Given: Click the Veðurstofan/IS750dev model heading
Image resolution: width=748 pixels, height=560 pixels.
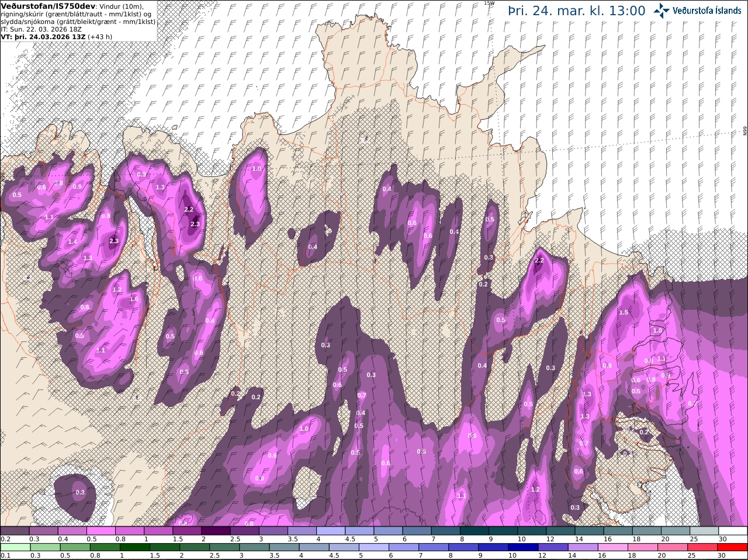Looking at the screenshot, I should pyautogui.click(x=48, y=6).
